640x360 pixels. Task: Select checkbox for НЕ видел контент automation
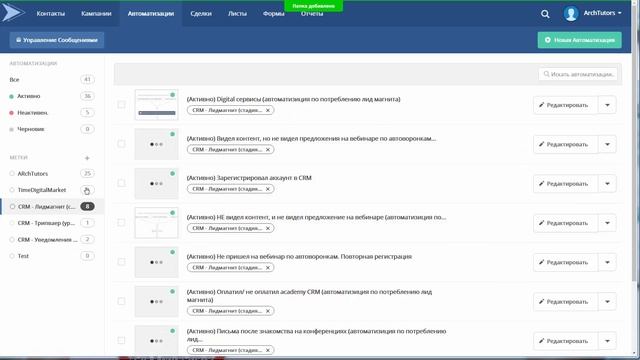tap(121, 222)
